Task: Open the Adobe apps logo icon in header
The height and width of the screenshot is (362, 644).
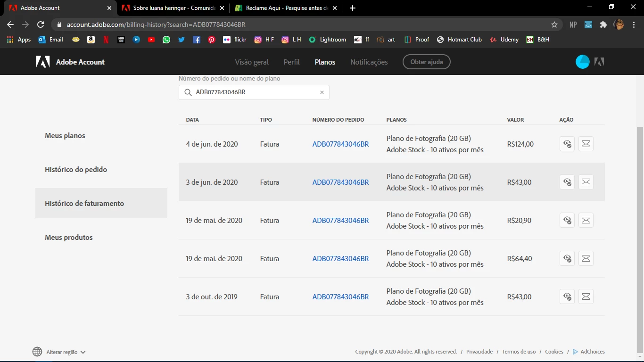Action: [x=599, y=62]
